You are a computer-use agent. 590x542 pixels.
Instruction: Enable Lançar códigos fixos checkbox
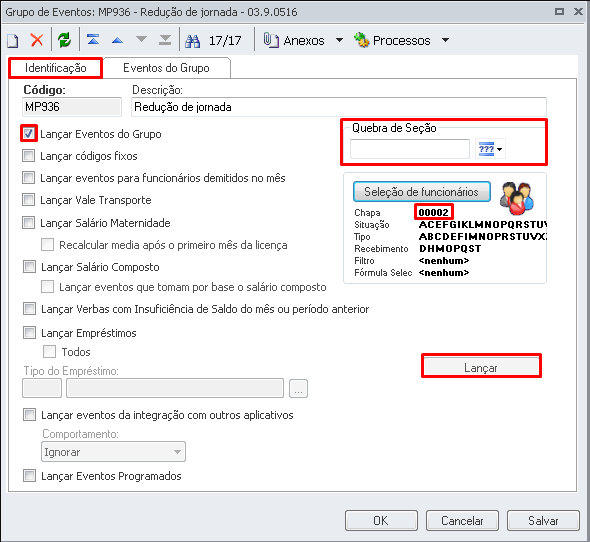click(x=29, y=155)
